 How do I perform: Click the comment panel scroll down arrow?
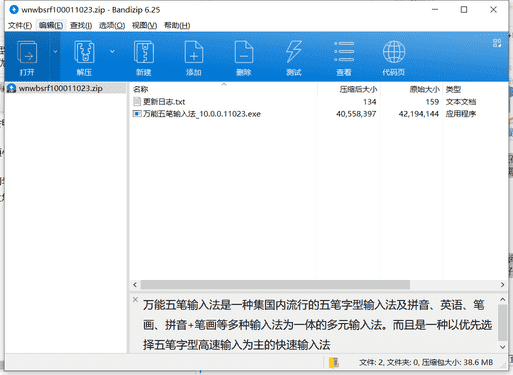click(502, 347)
